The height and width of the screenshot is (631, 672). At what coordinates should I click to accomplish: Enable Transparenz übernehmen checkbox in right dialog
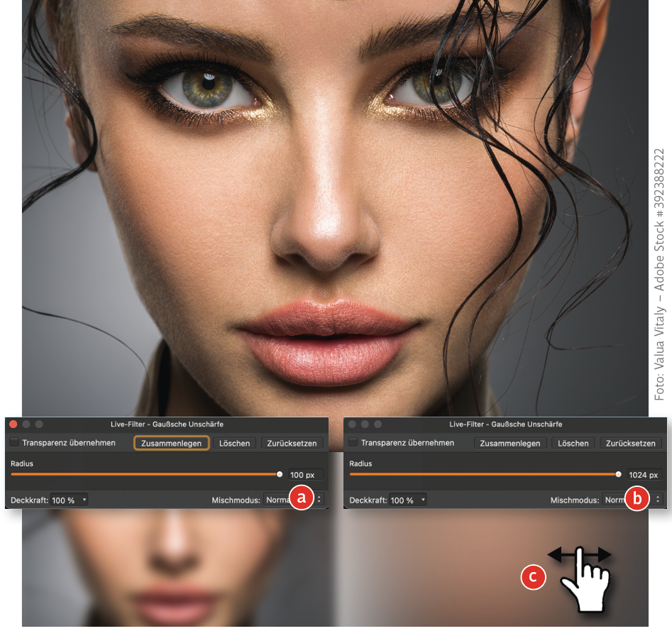coord(353,442)
